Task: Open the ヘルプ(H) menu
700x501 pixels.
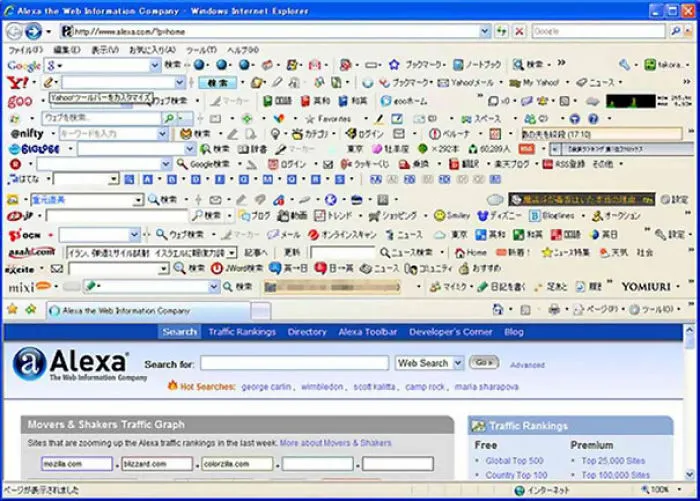Action: pyautogui.click(x=243, y=50)
